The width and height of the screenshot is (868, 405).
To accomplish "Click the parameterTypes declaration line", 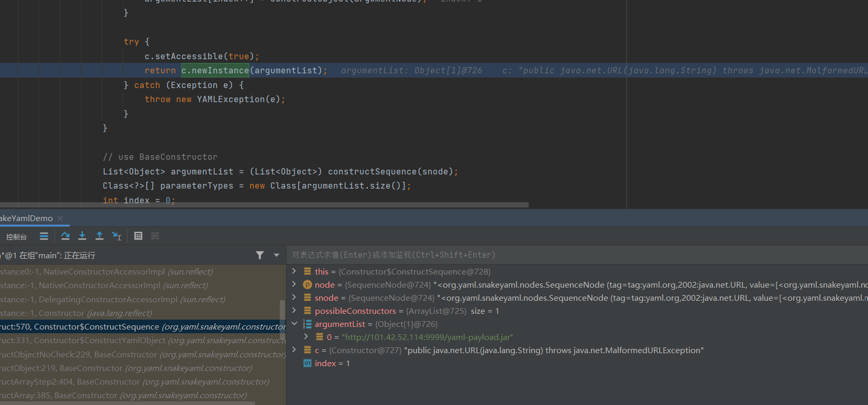I will point(257,185).
